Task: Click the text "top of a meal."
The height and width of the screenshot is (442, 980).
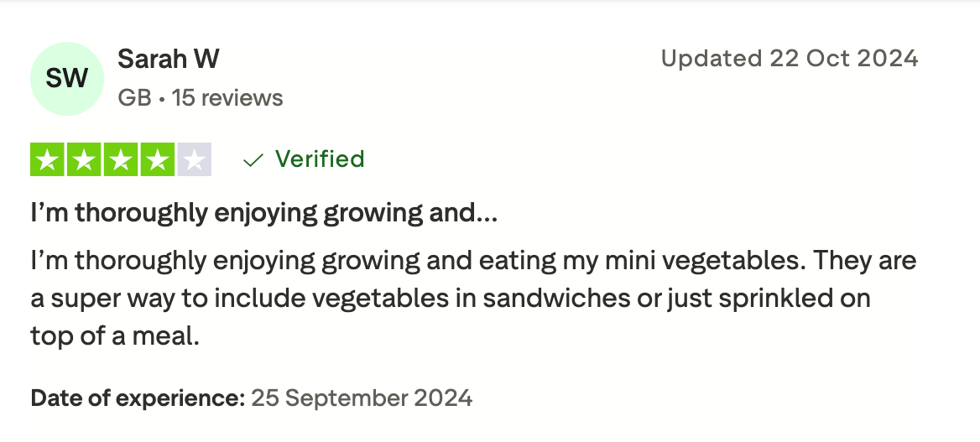Action: [x=115, y=336]
